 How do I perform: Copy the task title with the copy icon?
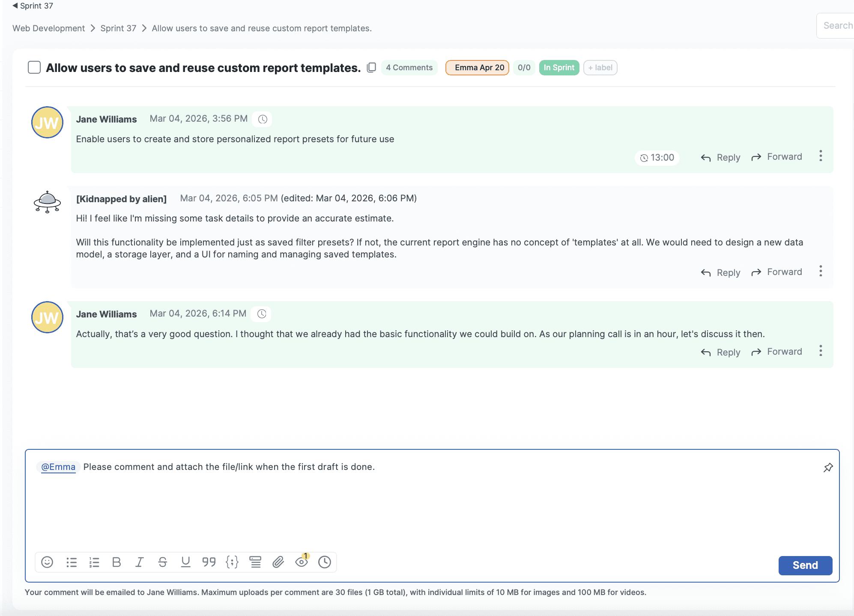point(371,68)
